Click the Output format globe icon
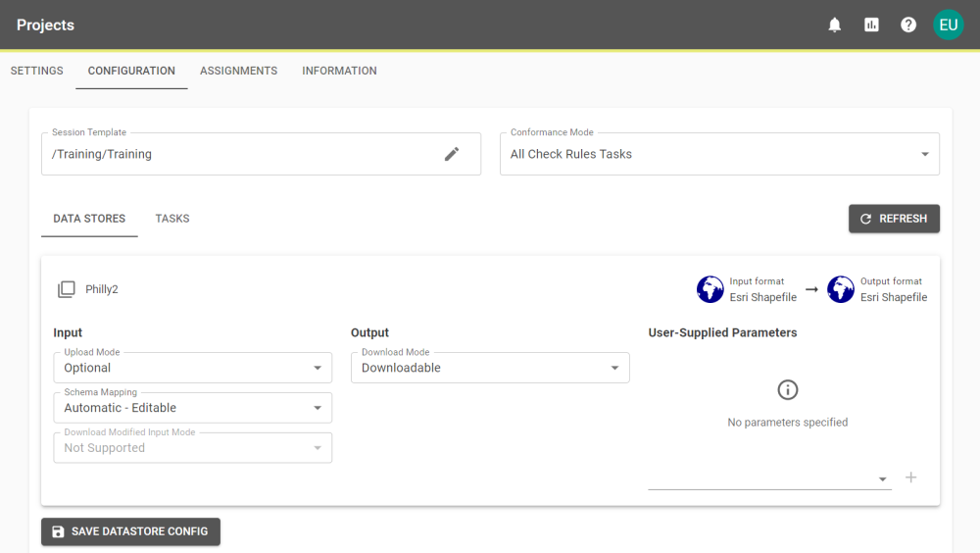Image resolution: width=980 pixels, height=553 pixels. 841,289
